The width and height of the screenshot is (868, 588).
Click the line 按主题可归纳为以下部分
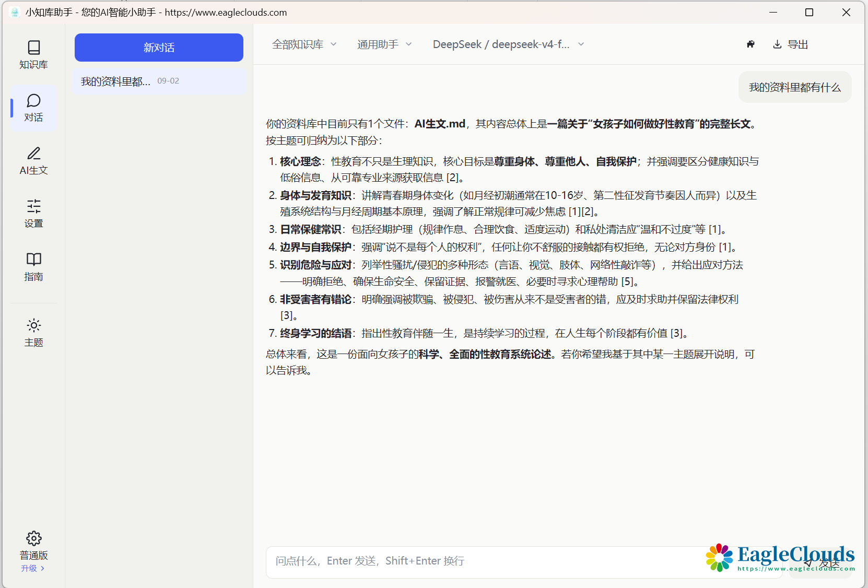324,140
